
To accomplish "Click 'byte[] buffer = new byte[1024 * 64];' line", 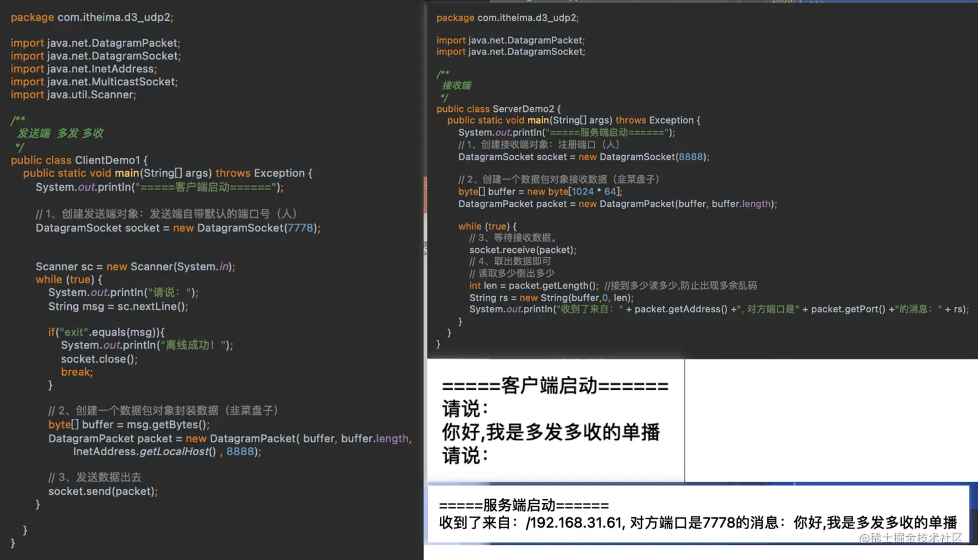I will tap(540, 191).
